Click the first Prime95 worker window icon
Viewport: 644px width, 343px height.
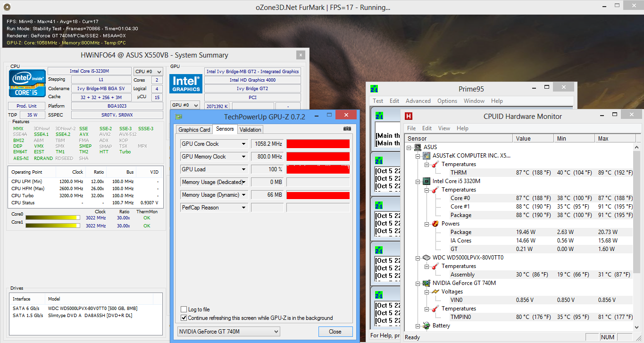[x=379, y=115]
